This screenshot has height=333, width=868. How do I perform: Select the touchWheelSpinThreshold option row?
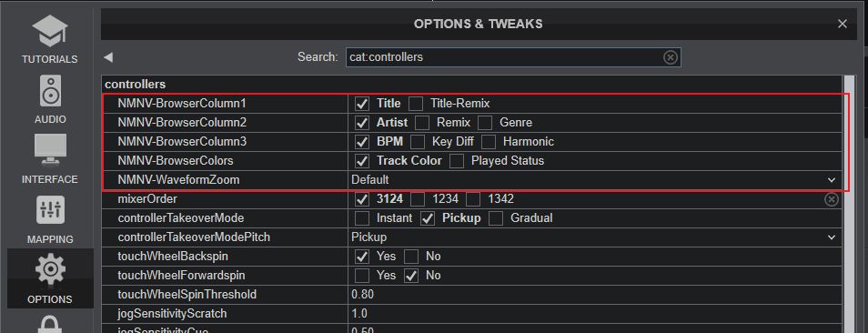point(472,294)
